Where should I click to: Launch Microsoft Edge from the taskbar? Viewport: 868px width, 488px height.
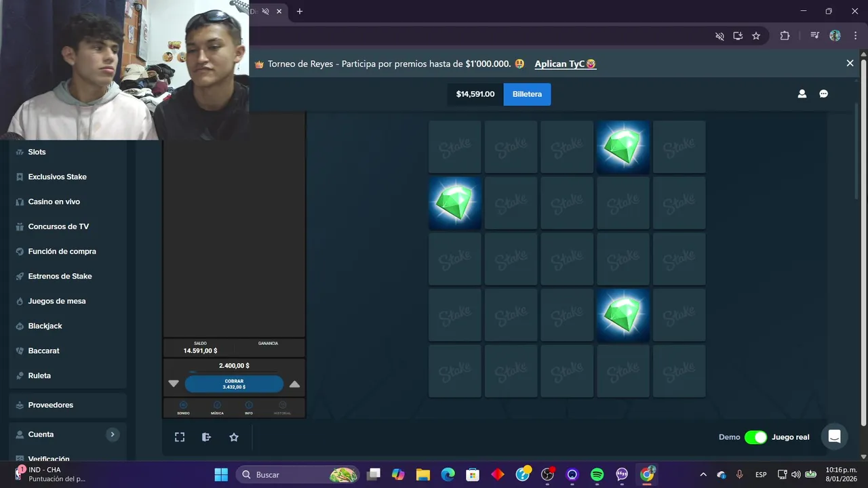(448, 474)
